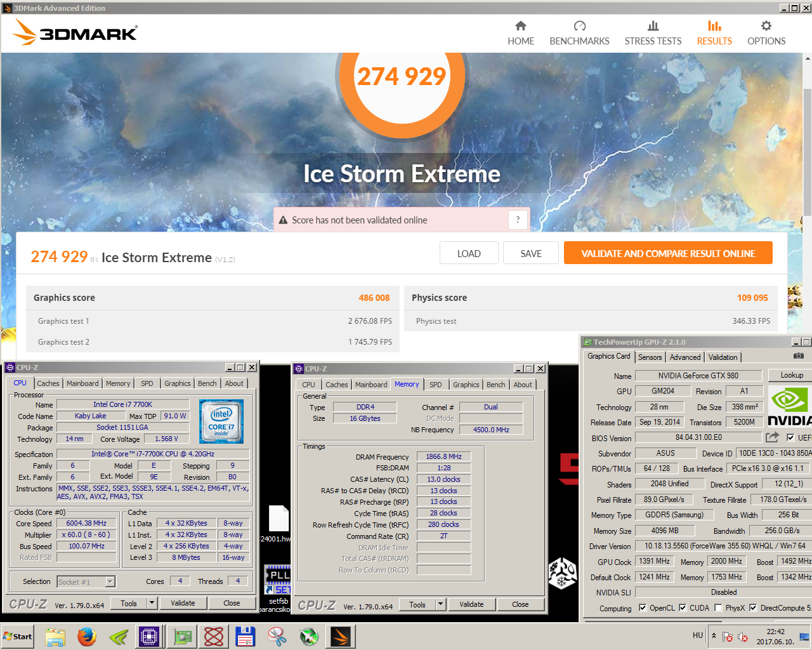Click the GPU-Z screenshot camera icon

coord(799,356)
